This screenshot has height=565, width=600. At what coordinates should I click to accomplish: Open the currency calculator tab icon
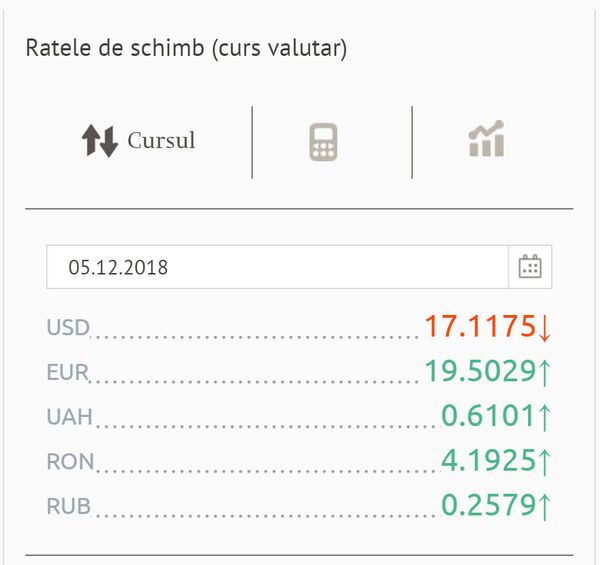(x=323, y=142)
